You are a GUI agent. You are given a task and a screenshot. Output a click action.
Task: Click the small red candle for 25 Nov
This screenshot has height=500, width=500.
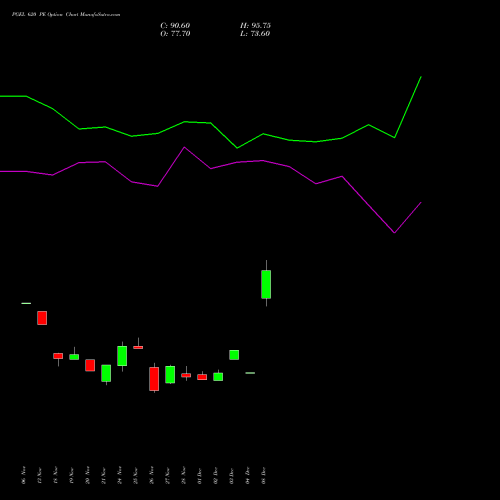tap(138, 347)
